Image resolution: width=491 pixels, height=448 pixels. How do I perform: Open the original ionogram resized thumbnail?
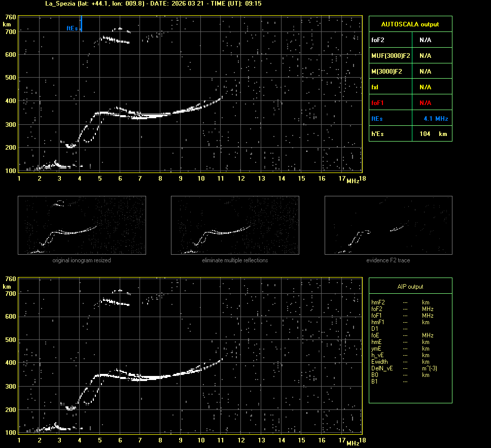tap(82, 225)
